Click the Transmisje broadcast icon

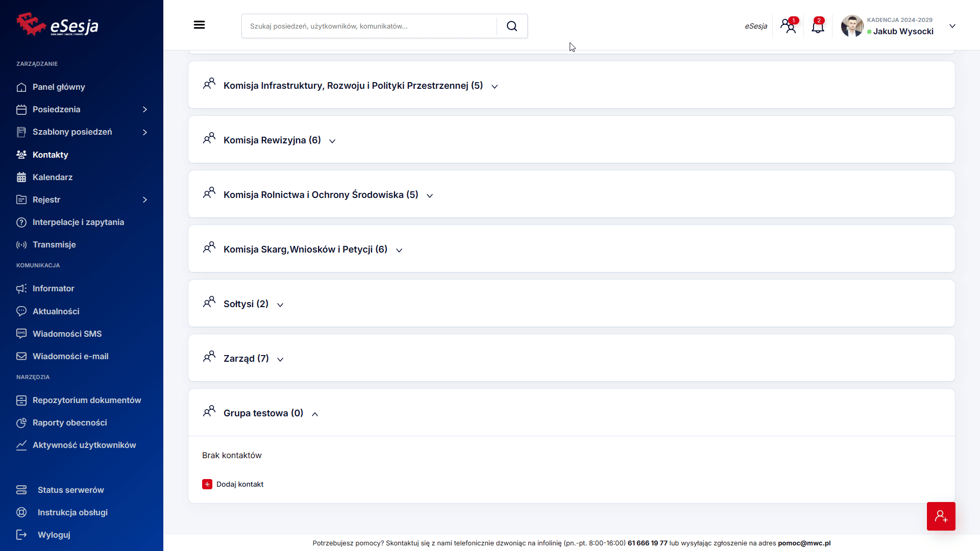[21, 245]
